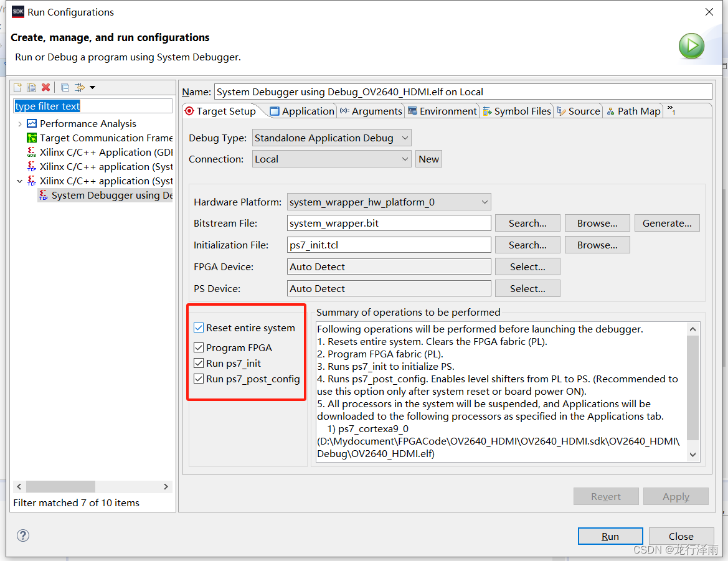Click the Performance Analysis chart icon

pyautogui.click(x=32, y=123)
